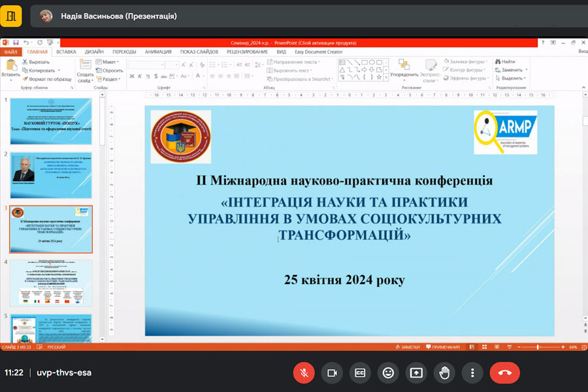Select slide 4 thumbnail with flags

tap(51, 283)
